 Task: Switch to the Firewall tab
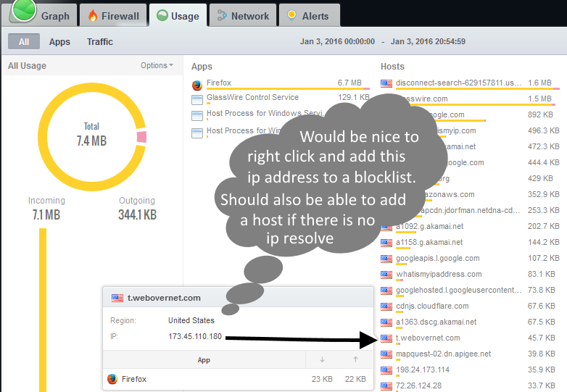click(114, 16)
